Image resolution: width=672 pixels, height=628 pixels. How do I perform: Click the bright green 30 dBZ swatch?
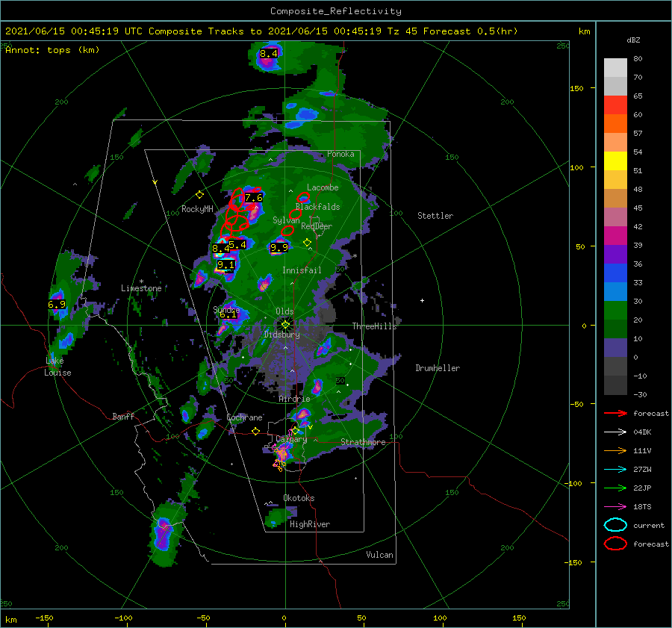point(615,310)
